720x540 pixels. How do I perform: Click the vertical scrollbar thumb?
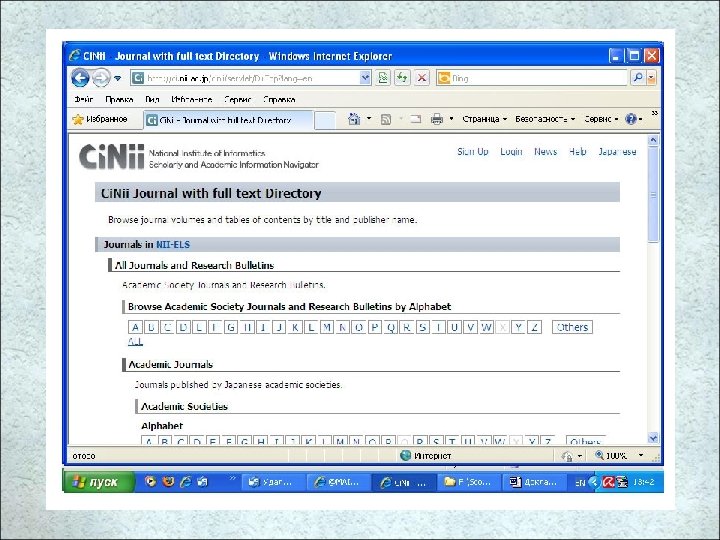point(653,194)
